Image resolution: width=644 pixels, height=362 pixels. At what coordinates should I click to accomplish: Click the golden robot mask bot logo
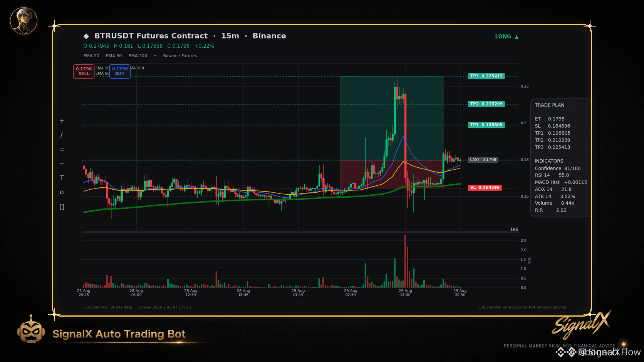click(31, 329)
